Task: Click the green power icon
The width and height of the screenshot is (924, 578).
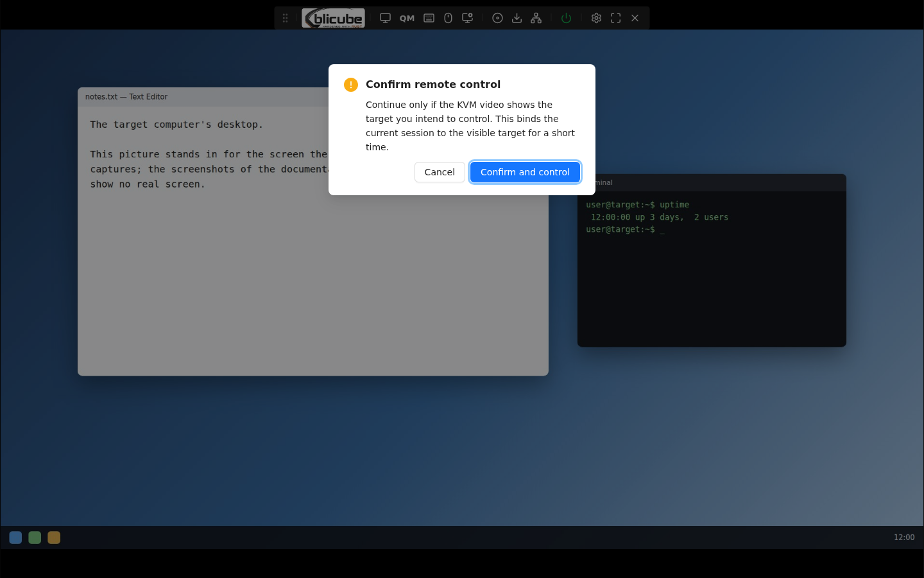Action: tap(566, 18)
